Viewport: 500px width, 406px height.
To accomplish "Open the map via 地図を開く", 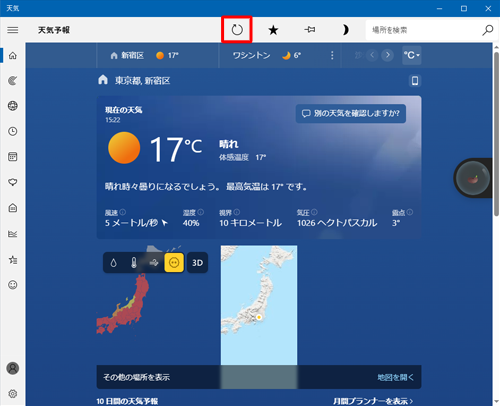I will tap(395, 377).
